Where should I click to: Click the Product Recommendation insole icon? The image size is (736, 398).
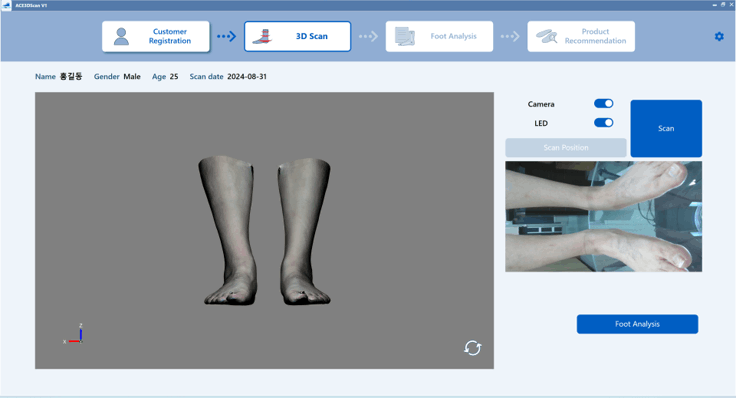[x=546, y=36]
